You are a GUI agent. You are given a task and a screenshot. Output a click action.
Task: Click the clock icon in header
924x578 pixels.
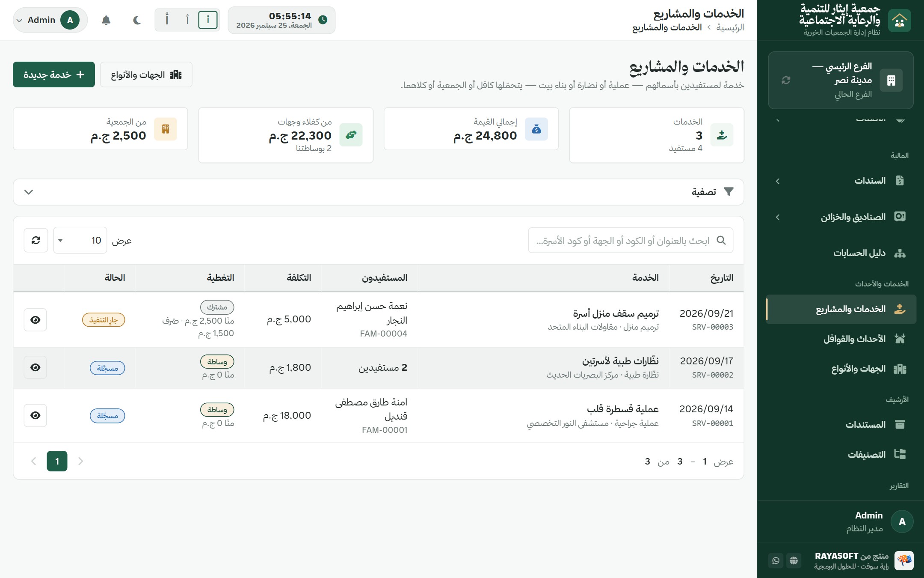(x=323, y=20)
